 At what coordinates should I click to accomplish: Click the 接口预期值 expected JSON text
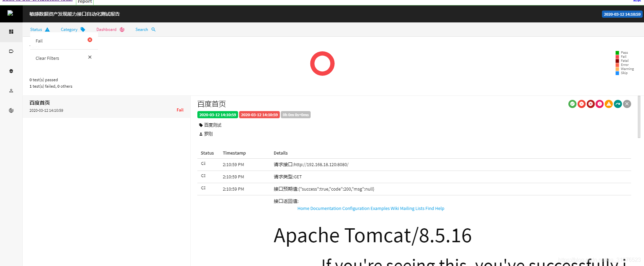[x=324, y=189]
